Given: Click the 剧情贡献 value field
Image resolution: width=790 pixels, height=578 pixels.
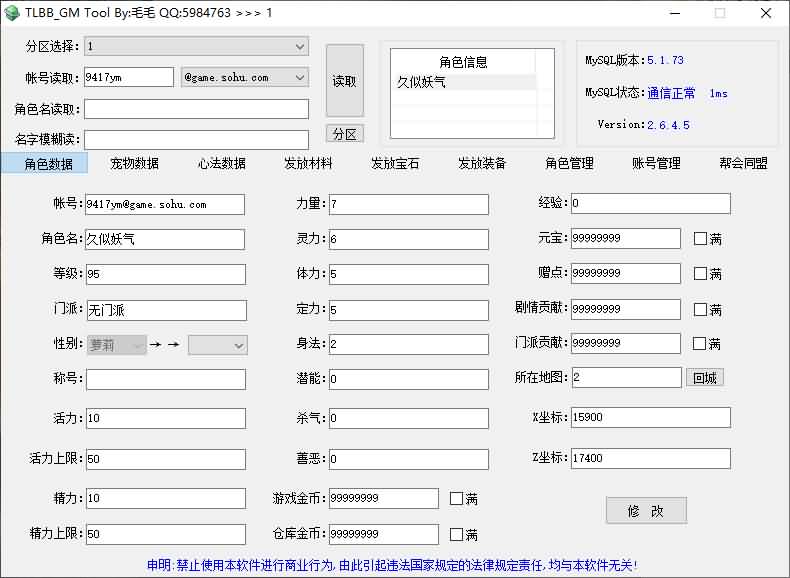Looking at the screenshot, I should pyautogui.click(x=626, y=309).
